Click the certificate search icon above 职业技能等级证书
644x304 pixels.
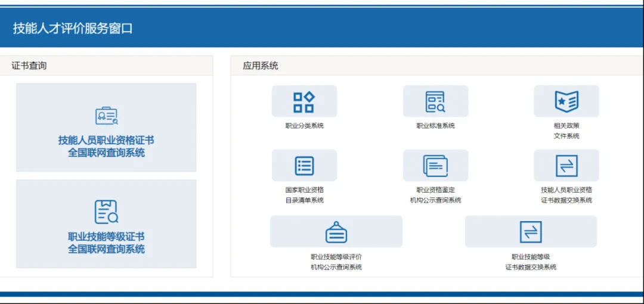(x=106, y=212)
